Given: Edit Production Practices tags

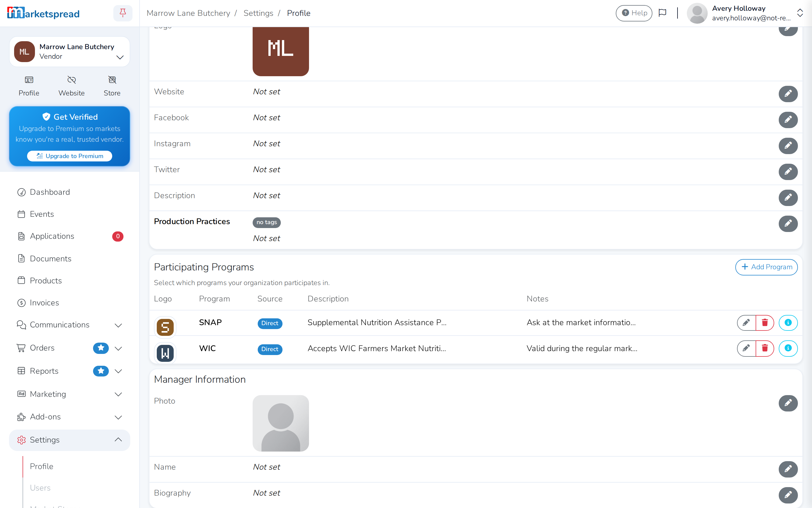Looking at the screenshot, I should pyautogui.click(x=788, y=224).
